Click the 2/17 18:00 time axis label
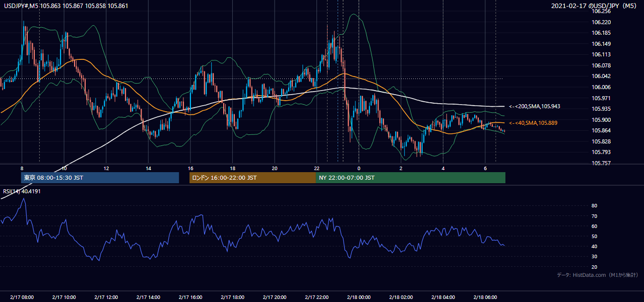644x302 pixels. click(232, 297)
